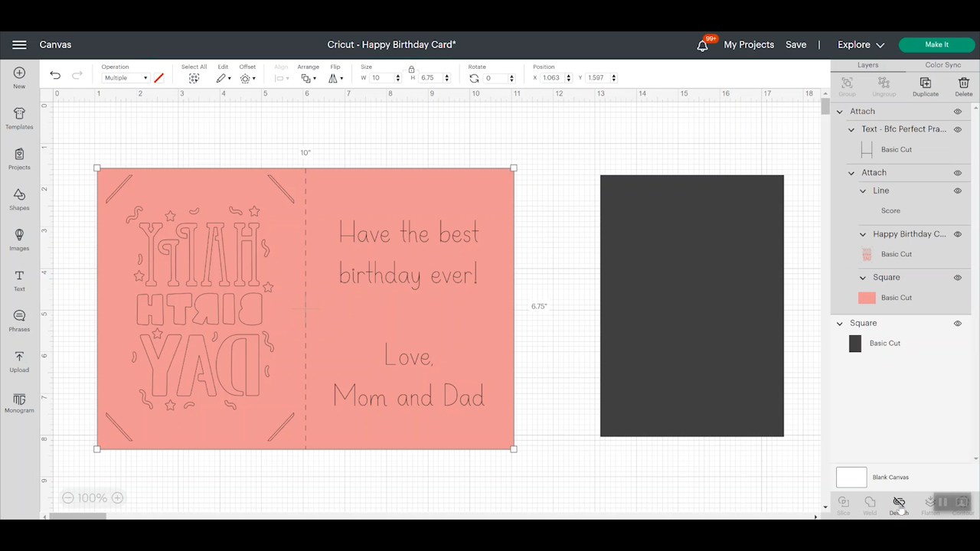Click the project title Cricut - Happy Birthday Card
This screenshot has height=551, width=980.
tap(391, 45)
